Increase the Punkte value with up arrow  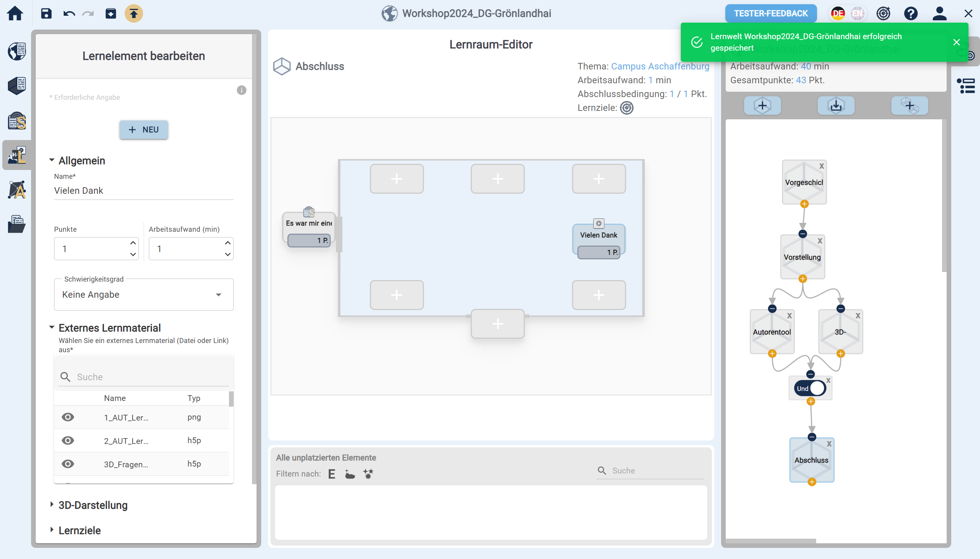(x=133, y=242)
